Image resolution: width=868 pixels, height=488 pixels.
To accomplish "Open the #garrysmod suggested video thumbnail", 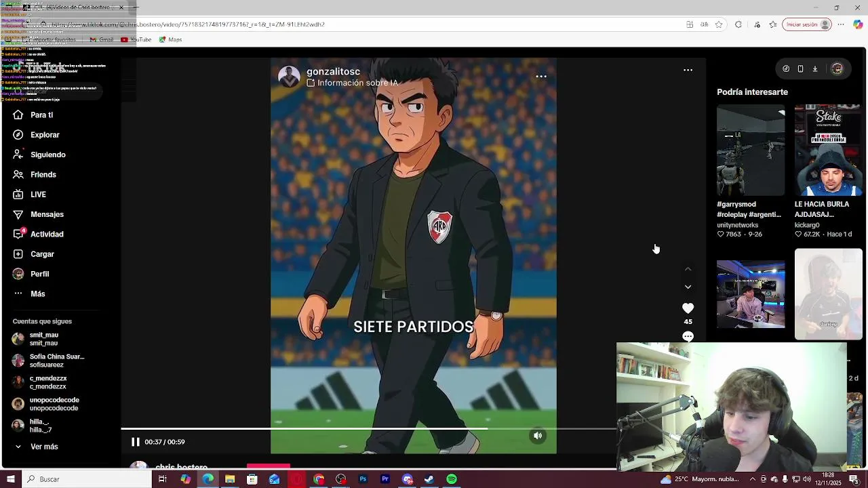I will pos(751,150).
